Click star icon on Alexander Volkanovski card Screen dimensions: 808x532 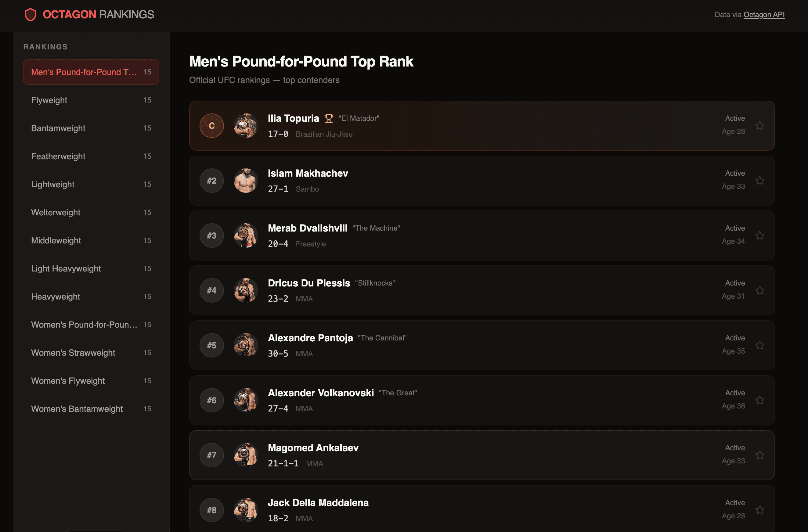click(x=760, y=400)
